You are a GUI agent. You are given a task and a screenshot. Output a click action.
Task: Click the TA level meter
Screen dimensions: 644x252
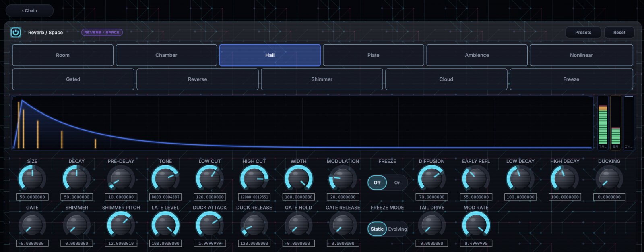pos(603,123)
